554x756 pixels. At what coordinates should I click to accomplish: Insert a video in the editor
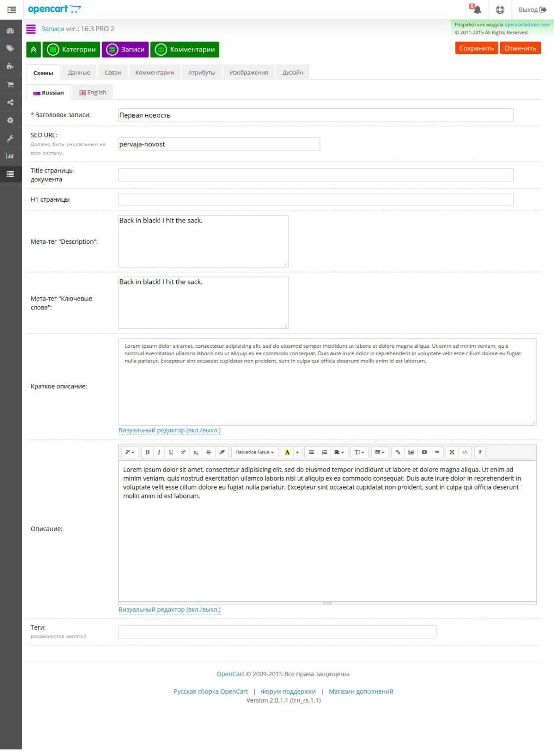[424, 452]
